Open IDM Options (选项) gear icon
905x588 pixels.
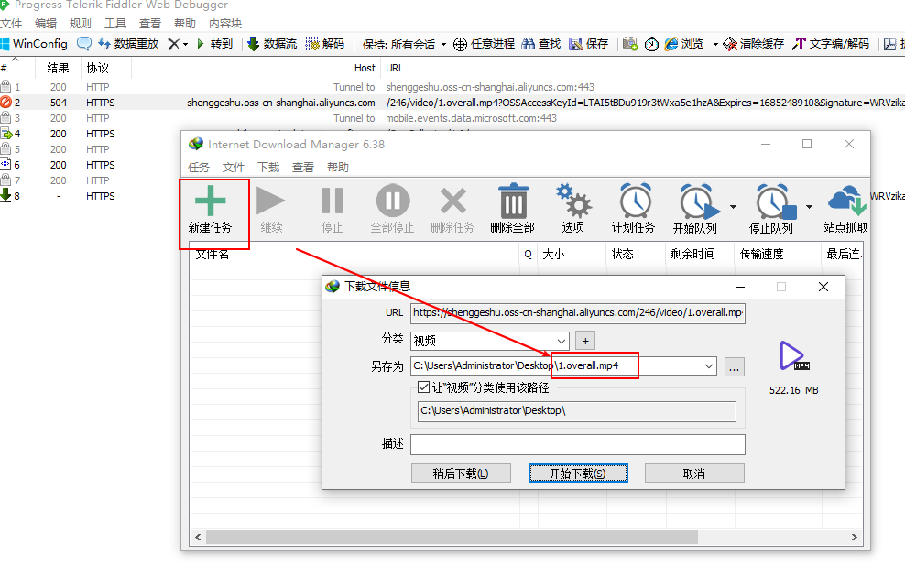click(x=573, y=201)
